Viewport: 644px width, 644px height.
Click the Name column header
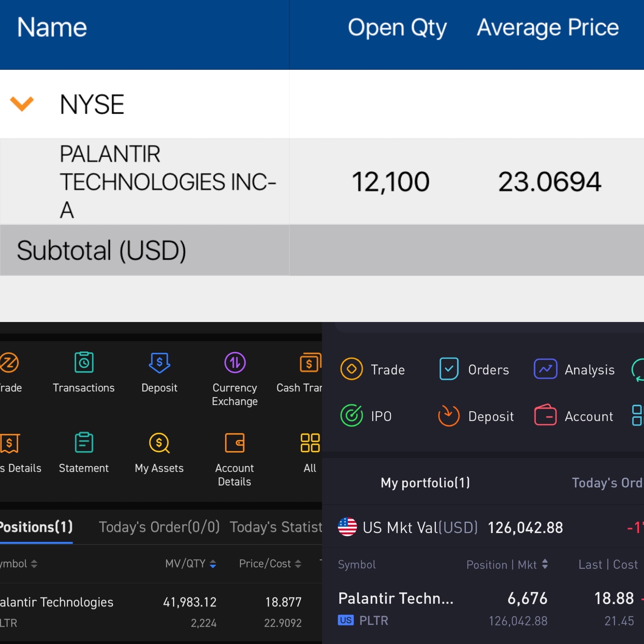pos(52,27)
